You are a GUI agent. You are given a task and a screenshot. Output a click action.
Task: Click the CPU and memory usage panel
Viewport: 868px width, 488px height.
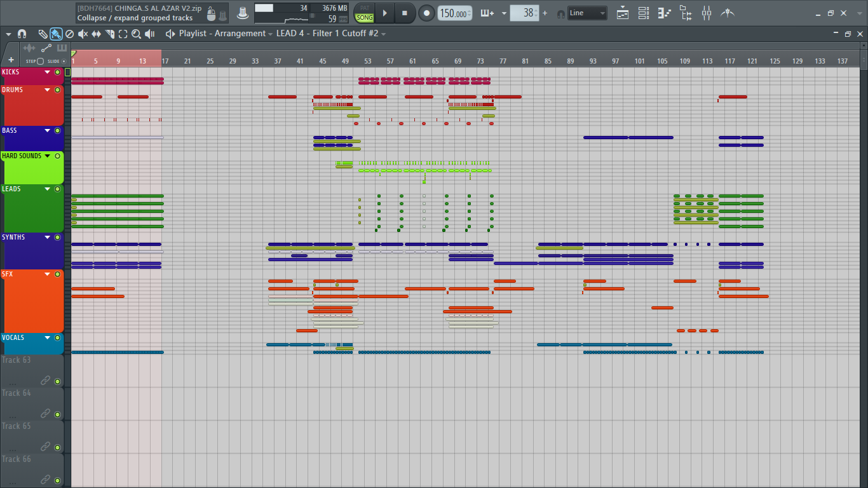pos(301,13)
